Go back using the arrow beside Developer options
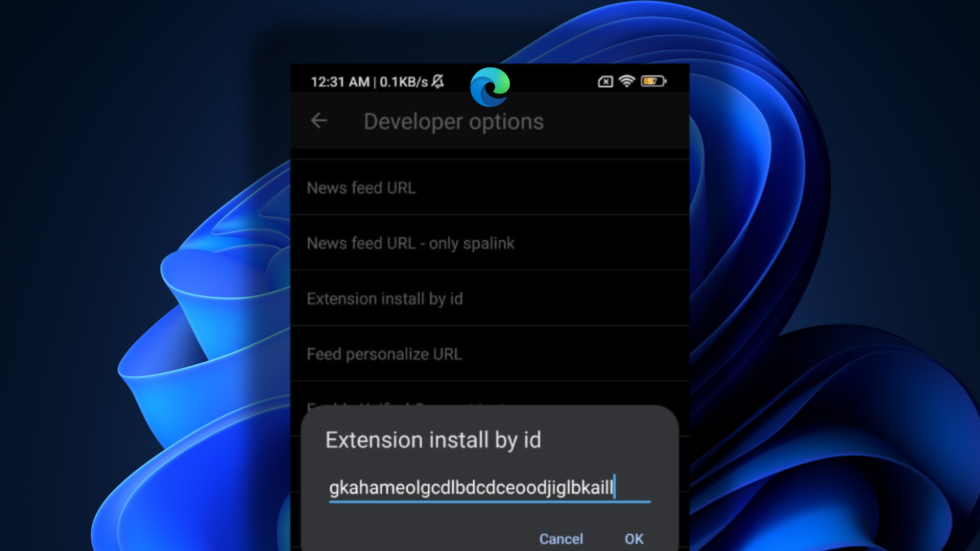 pyautogui.click(x=319, y=121)
